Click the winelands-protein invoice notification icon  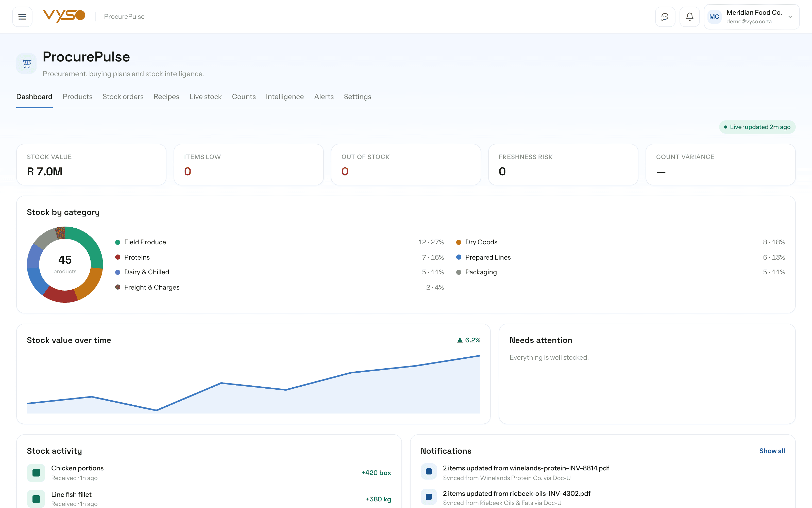coord(429,471)
